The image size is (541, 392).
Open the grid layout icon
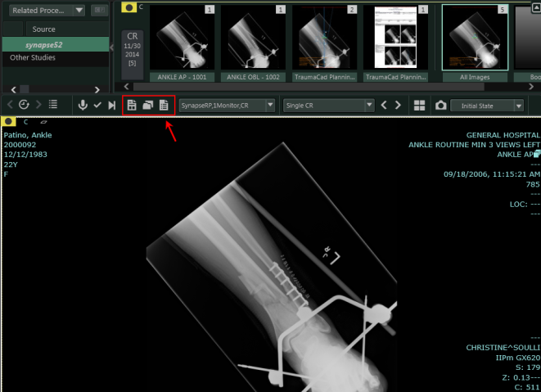click(419, 106)
